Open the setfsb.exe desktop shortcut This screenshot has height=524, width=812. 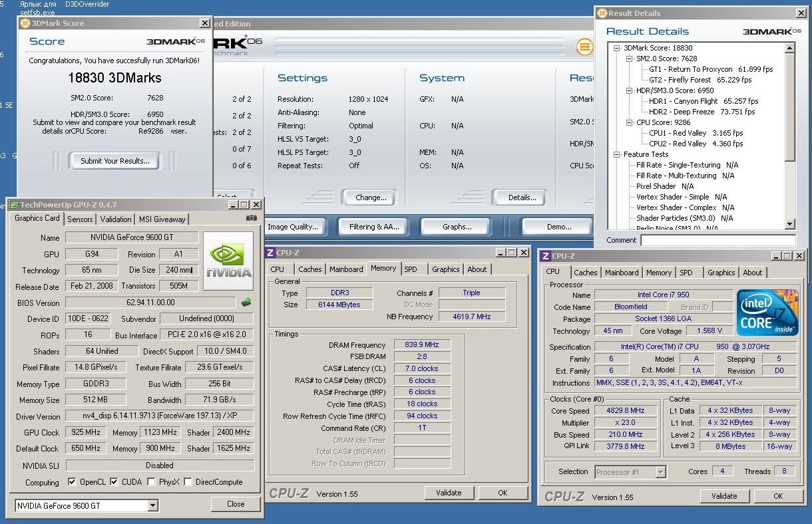coord(37,8)
